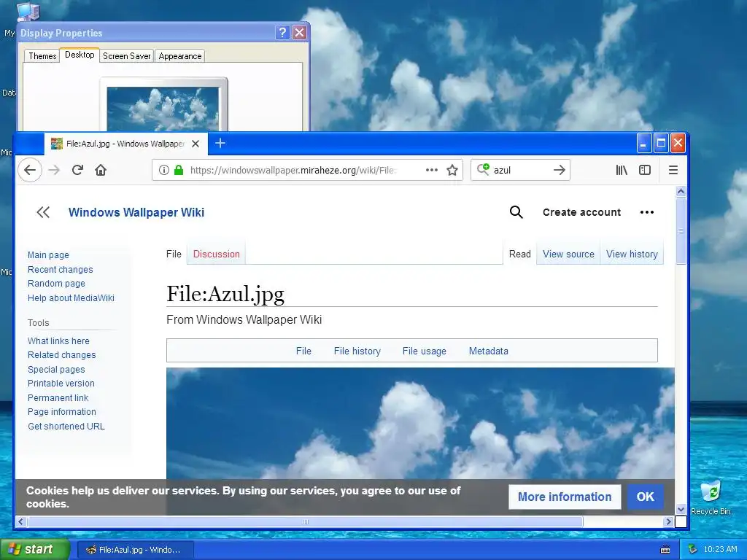
Task: Click the Windows Wallpaper Wiki title link
Action: (x=136, y=212)
